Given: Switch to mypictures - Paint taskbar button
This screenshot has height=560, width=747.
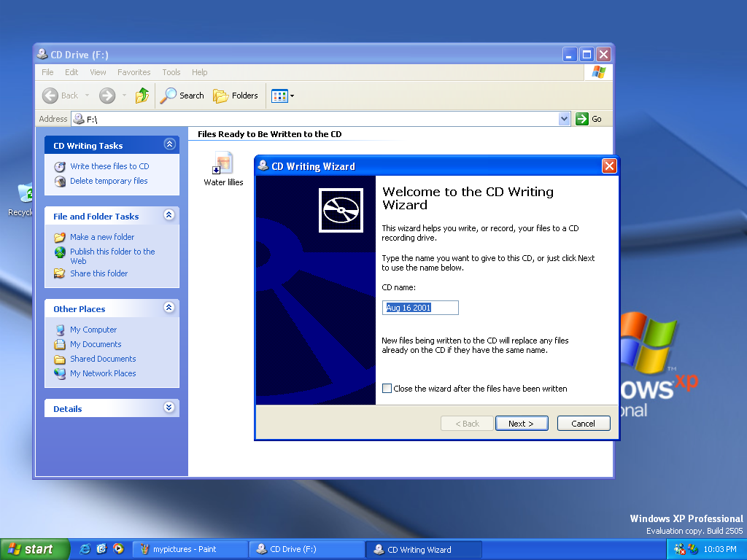Looking at the screenshot, I should [190, 549].
